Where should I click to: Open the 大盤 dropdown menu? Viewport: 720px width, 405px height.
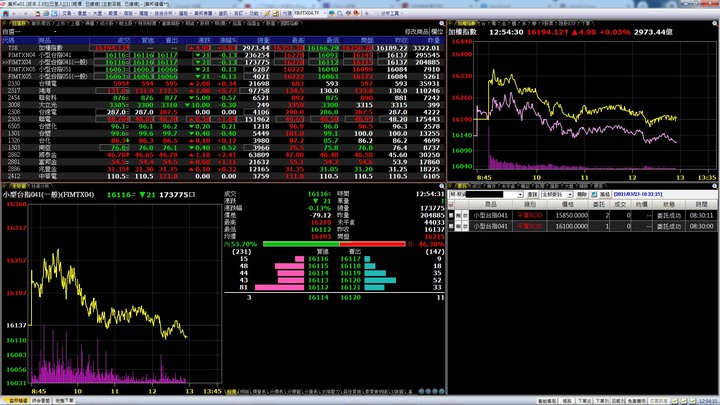98,14
